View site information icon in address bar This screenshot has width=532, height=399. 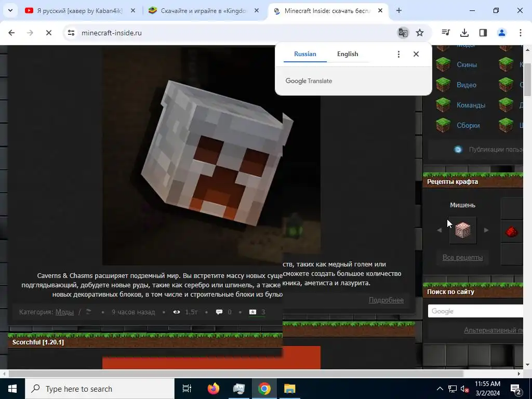tap(71, 33)
